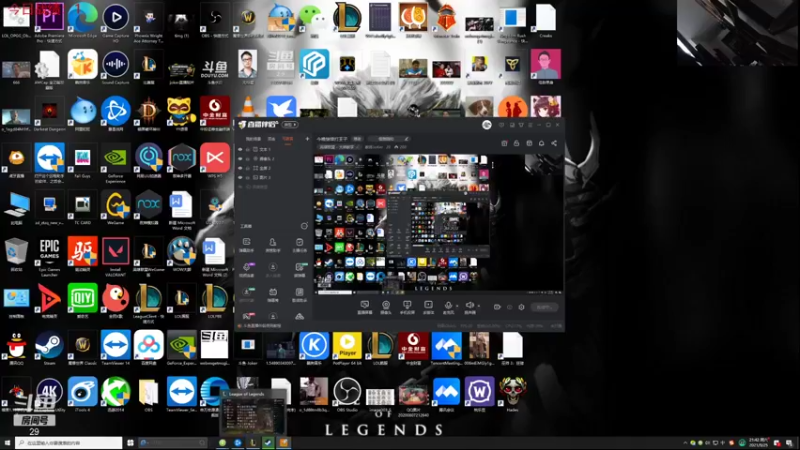Open the VLC traffic cone icon
Image resolution: width=800 pixels, height=450 pixels.
click(248, 107)
